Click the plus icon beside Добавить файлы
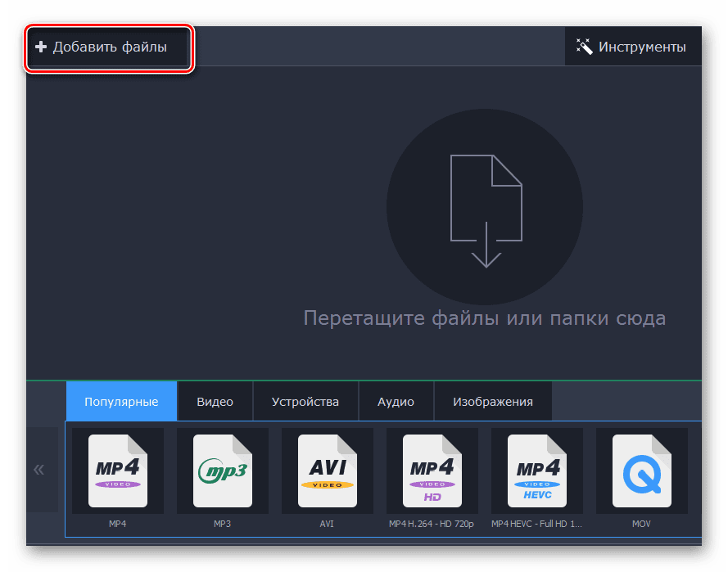Image resolution: width=728 pixels, height=572 pixels. click(x=41, y=47)
